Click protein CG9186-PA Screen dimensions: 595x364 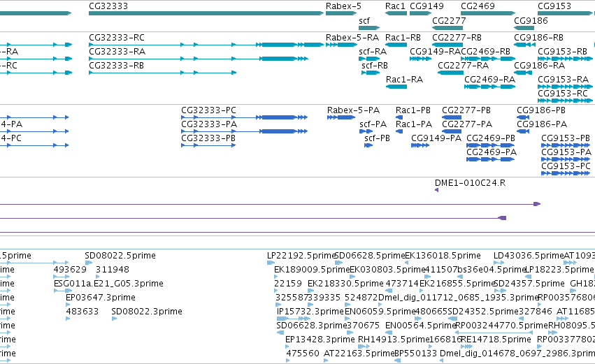pos(523,131)
